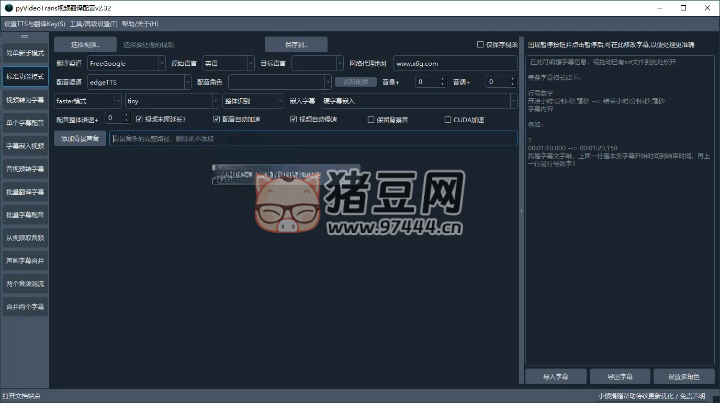Screen dimensions: 720x403
Task: Click the 导入字幕 button
Action: tap(555, 376)
